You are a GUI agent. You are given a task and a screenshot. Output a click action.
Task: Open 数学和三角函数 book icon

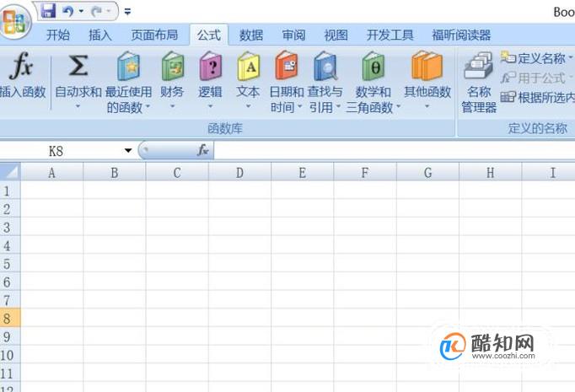[373, 66]
